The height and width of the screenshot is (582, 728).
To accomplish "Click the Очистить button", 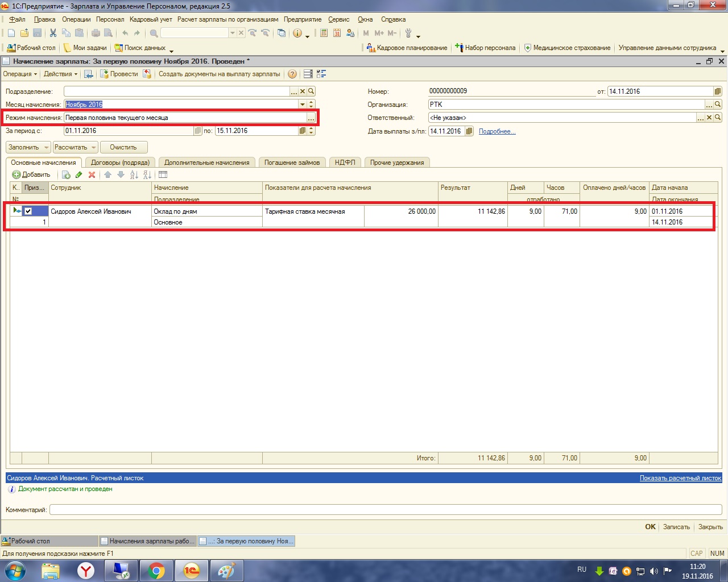I will [x=123, y=147].
